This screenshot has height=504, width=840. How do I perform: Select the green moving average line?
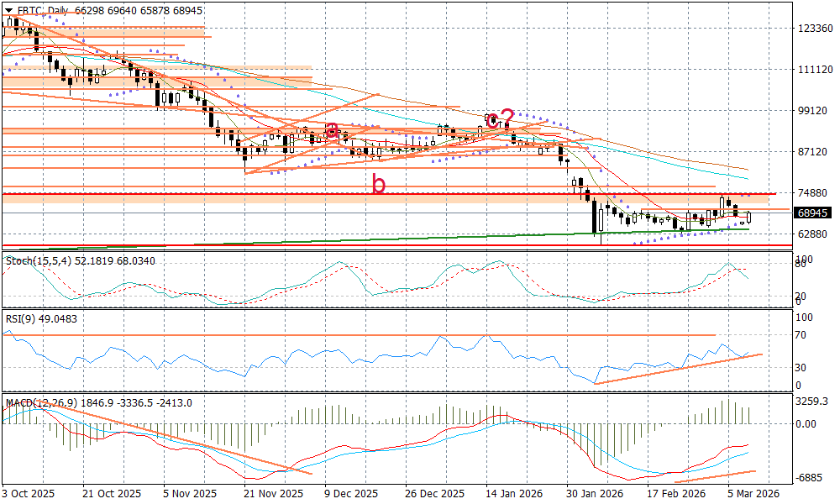420,238
